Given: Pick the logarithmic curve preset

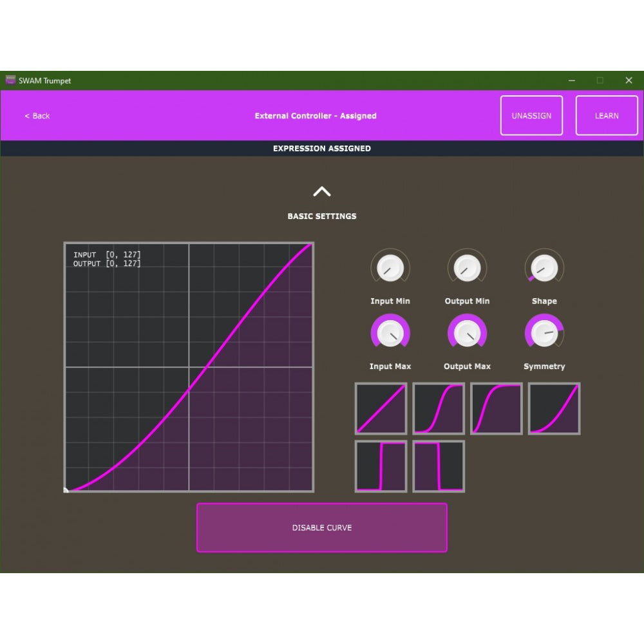Looking at the screenshot, I should [x=554, y=408].
